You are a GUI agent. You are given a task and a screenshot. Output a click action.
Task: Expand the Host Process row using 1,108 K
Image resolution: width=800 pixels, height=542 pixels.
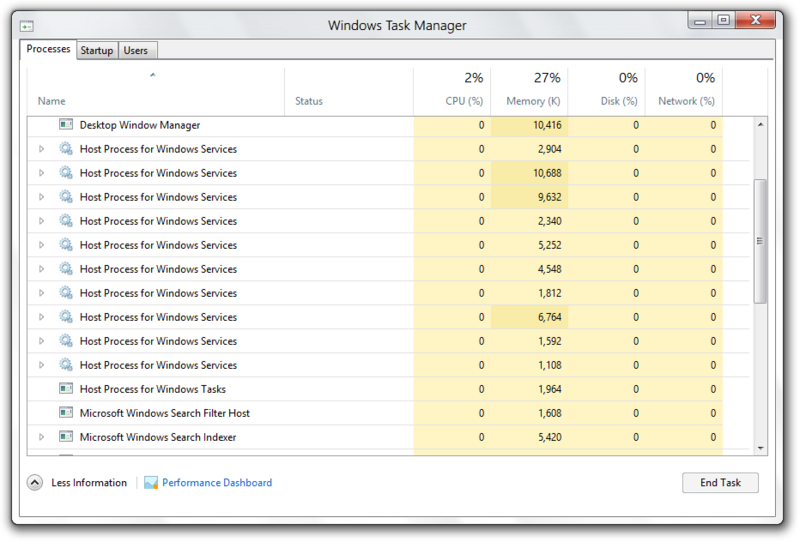coord(42,365)
